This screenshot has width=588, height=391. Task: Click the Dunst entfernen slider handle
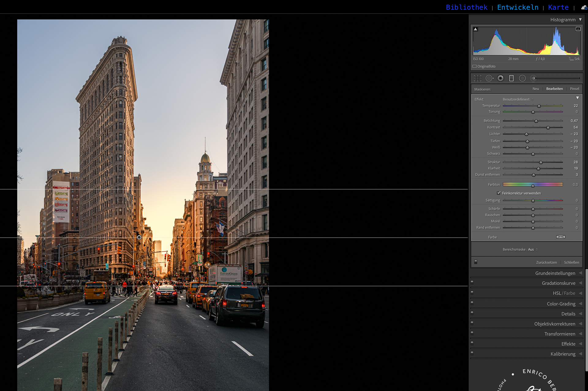pyautogui.click(x=533, y=175)
